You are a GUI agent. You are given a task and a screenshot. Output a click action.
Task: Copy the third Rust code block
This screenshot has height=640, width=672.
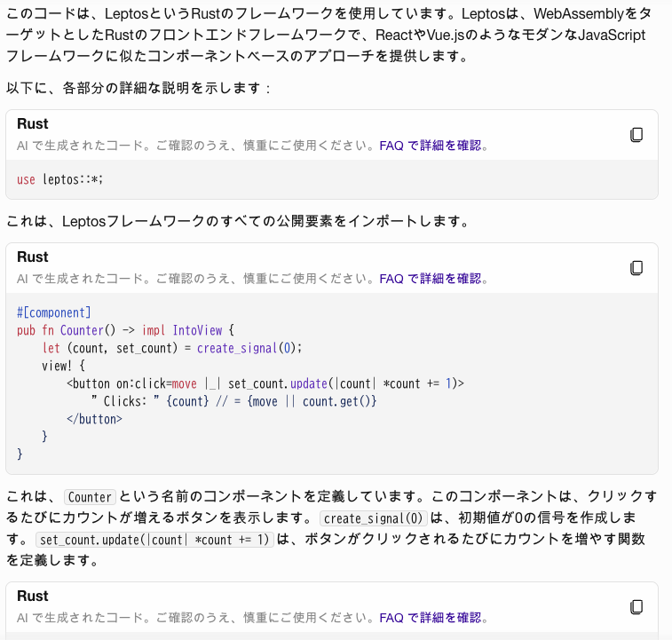636,607
